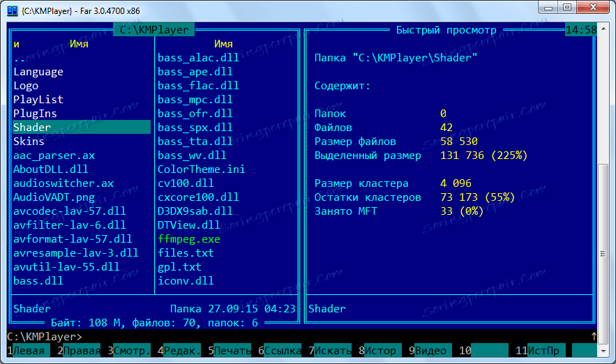The height and width of the screenshot is (364, 616).
Task: Select file aac_parser.ax
Action: point(54,156)
